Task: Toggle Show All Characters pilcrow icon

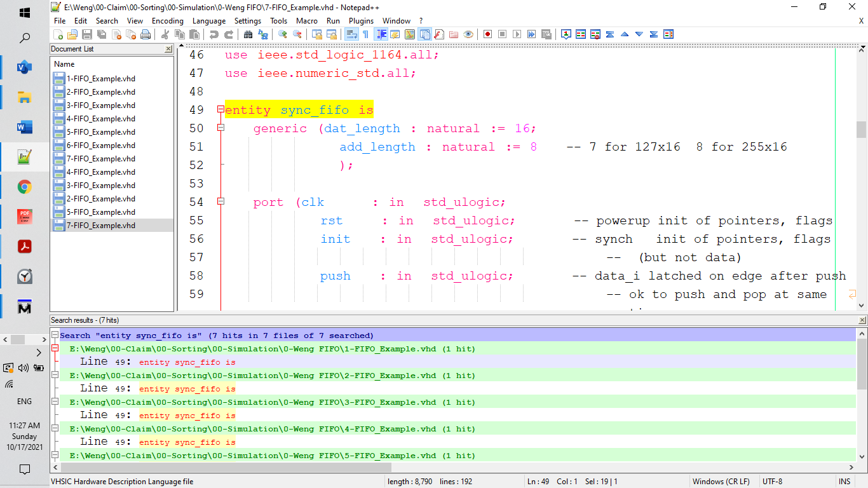Action: coord(365,34)
